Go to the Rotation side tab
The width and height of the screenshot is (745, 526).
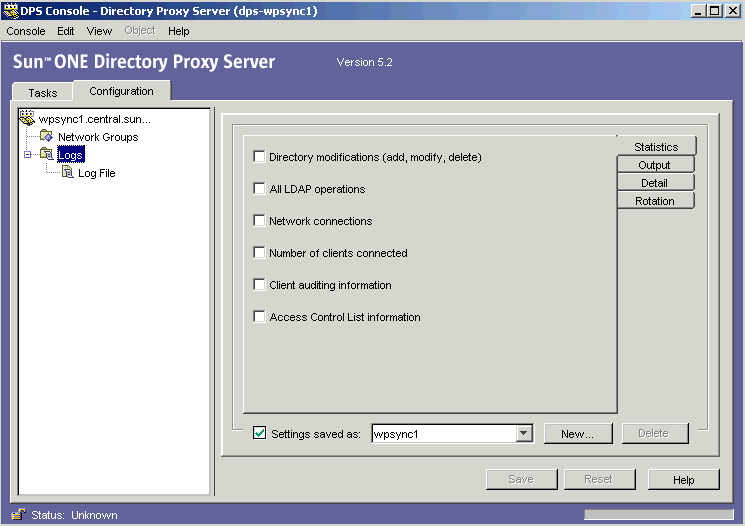(654, 201)
